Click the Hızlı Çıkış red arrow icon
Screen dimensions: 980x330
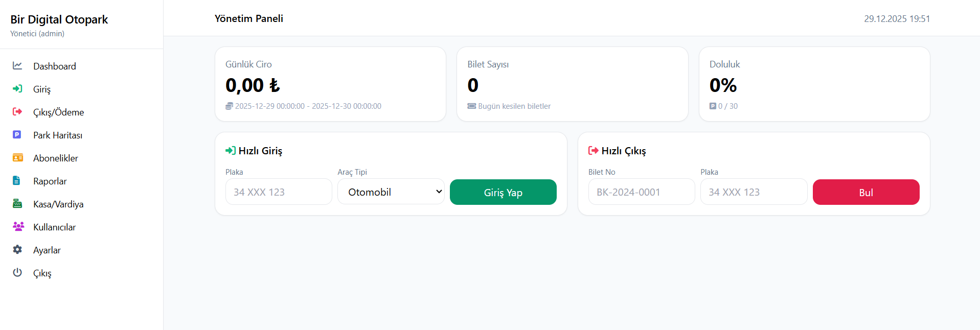[594, 150]
